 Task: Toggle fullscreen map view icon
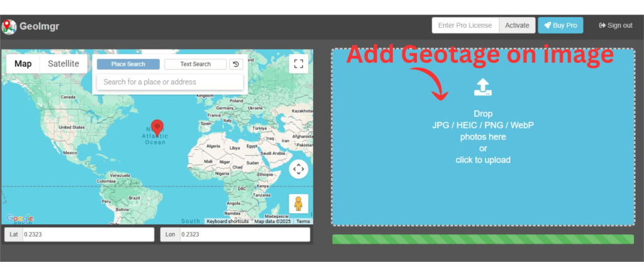pyautogui.click(x=299, y=63)
